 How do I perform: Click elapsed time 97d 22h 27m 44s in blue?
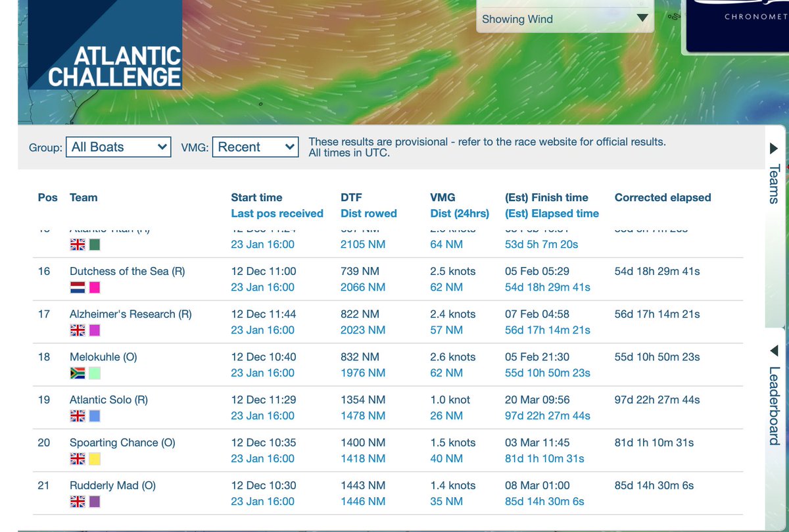coord(548,416)
